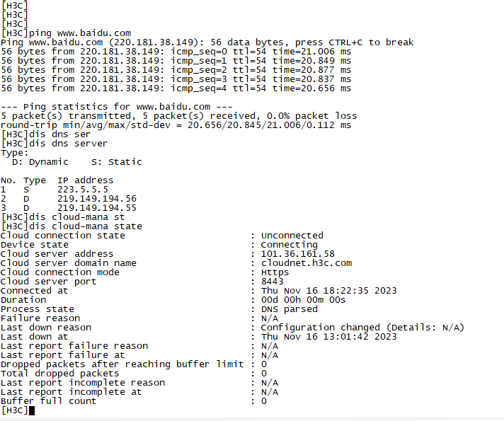Click the Unconnected cloud connection state value

click(x=292, y=236)
